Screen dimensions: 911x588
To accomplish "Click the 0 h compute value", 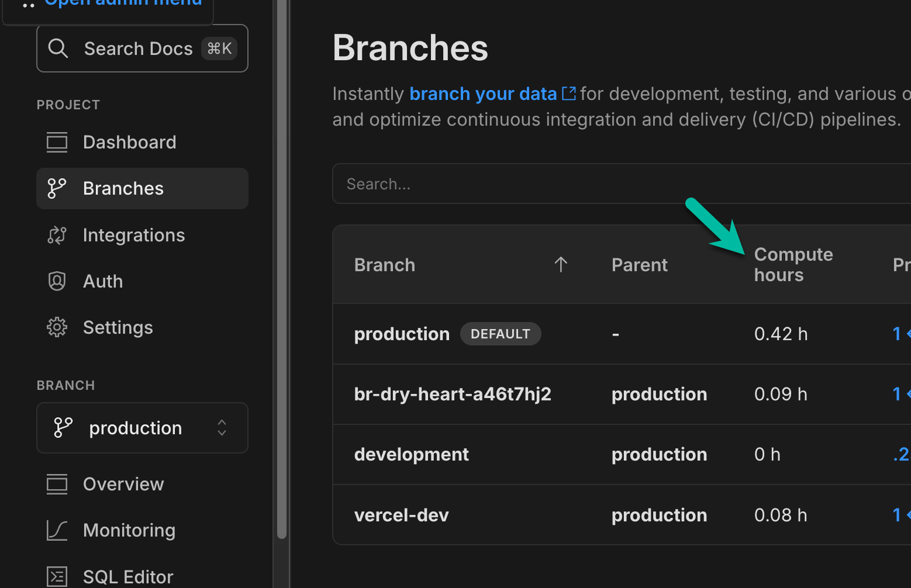I will [x=767, y=454].
